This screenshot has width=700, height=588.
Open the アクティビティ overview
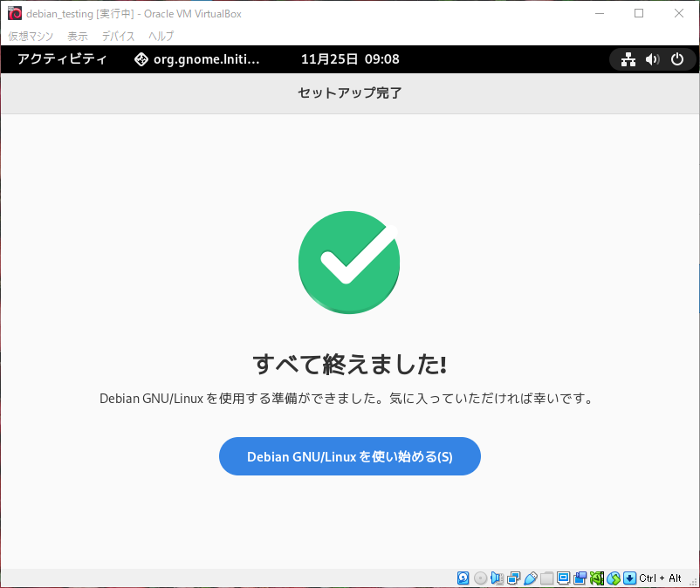pos(62,59)
